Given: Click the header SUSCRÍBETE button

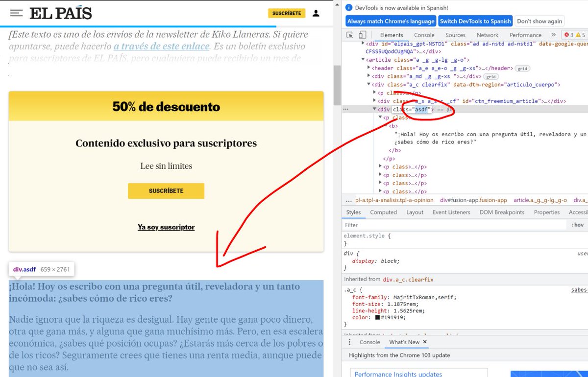Looking at the screenshot, I should (287, 13).
